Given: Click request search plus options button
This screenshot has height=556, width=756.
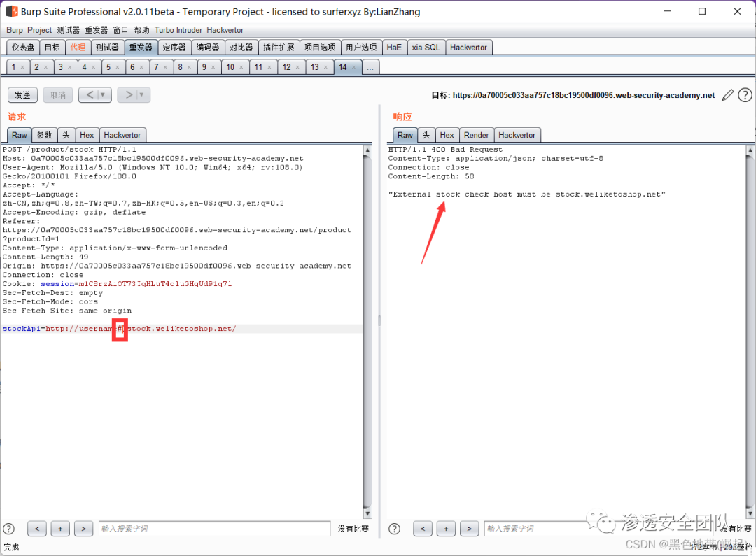Looking at the screenshot, I should [60, 529].
